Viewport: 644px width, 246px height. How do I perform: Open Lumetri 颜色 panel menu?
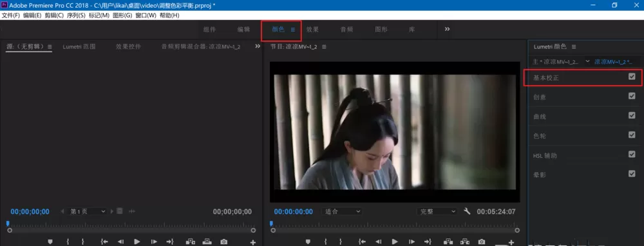(574, 47)
